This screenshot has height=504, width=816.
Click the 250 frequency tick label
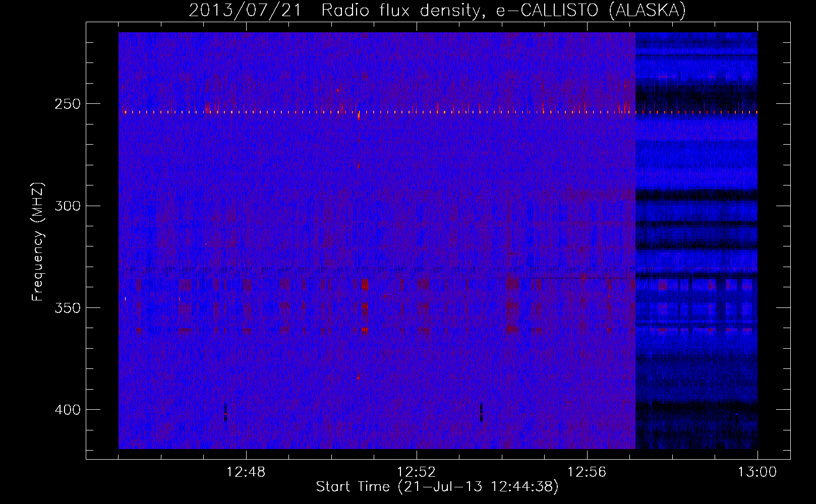pyautogui.click(x=68, y=104)
